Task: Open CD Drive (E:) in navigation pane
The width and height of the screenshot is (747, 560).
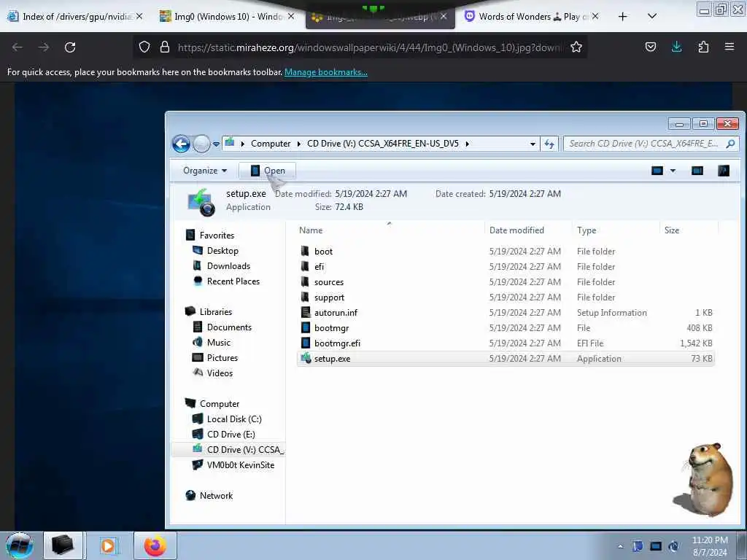Action: click(x=231, y=435)
